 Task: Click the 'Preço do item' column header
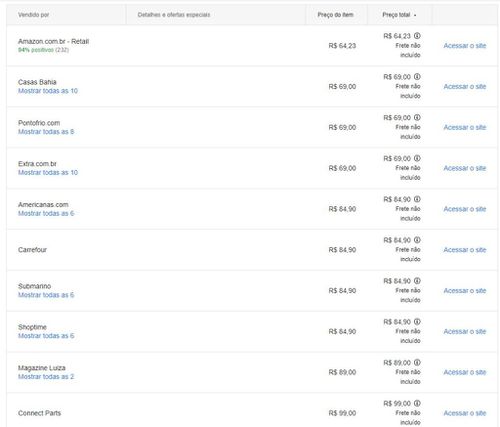click(335, 15)
